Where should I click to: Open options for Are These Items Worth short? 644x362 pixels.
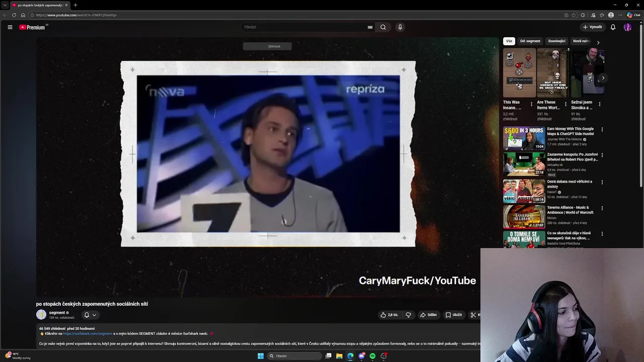566,104
